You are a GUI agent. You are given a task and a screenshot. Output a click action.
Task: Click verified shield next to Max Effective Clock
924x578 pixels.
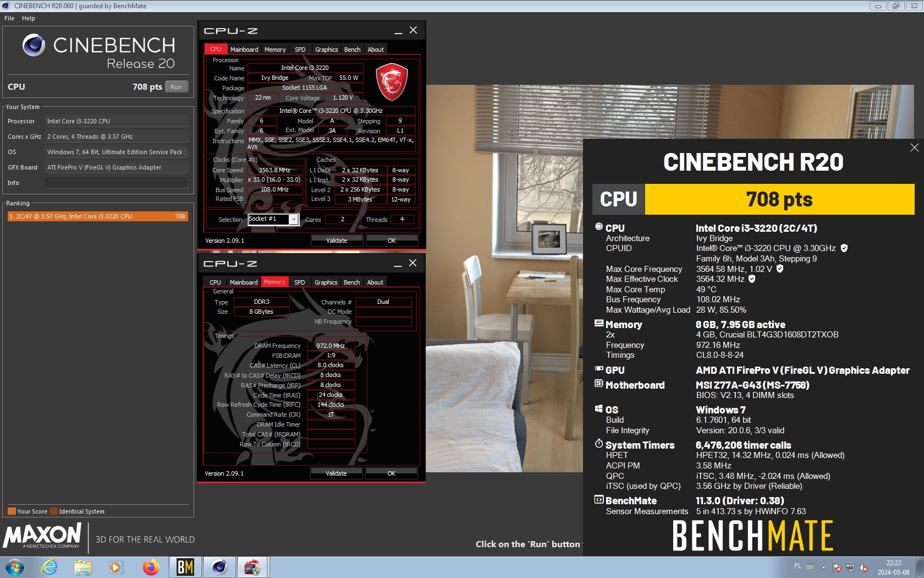click(752, 279)
